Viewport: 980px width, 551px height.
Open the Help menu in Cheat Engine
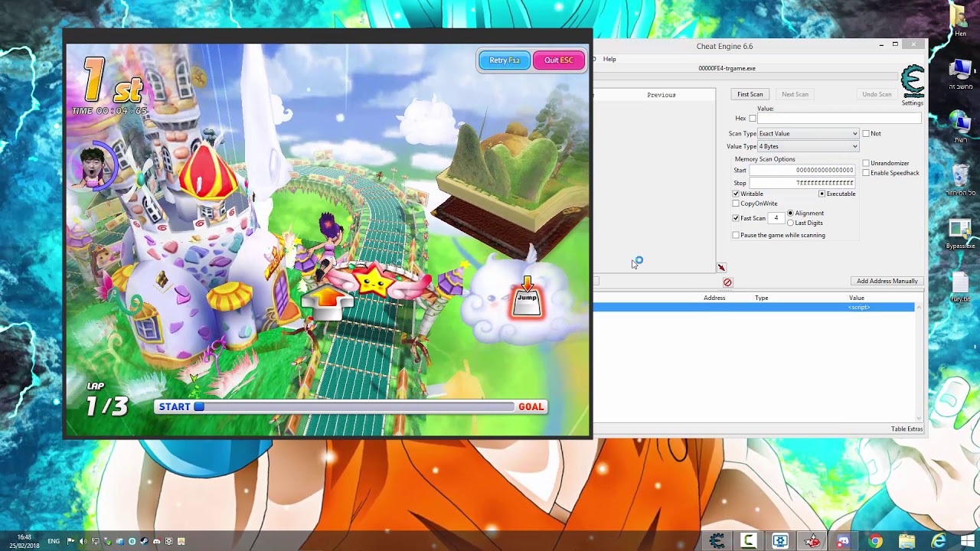click(x=609, y=59)
